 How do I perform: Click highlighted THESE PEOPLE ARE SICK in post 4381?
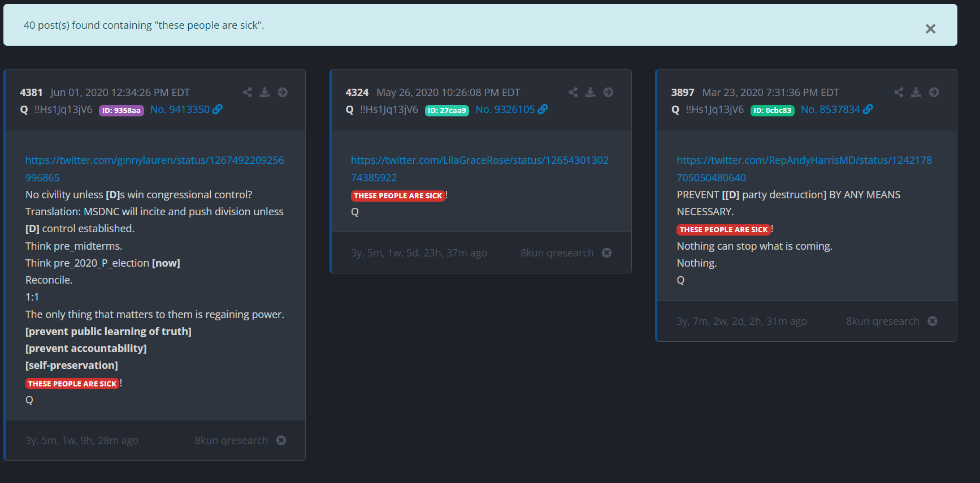[72, 384]
